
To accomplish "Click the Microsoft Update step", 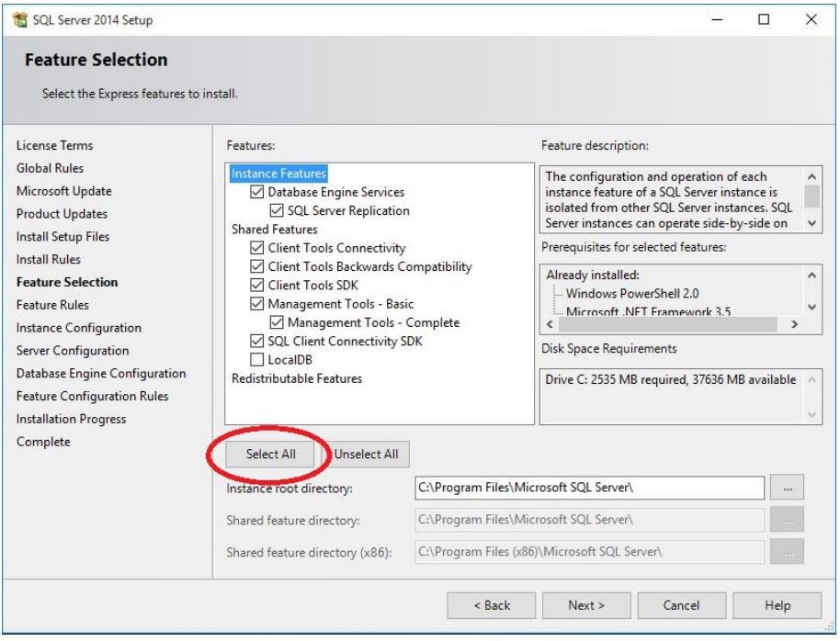I will pyautogui.click(x=64, y=191).
